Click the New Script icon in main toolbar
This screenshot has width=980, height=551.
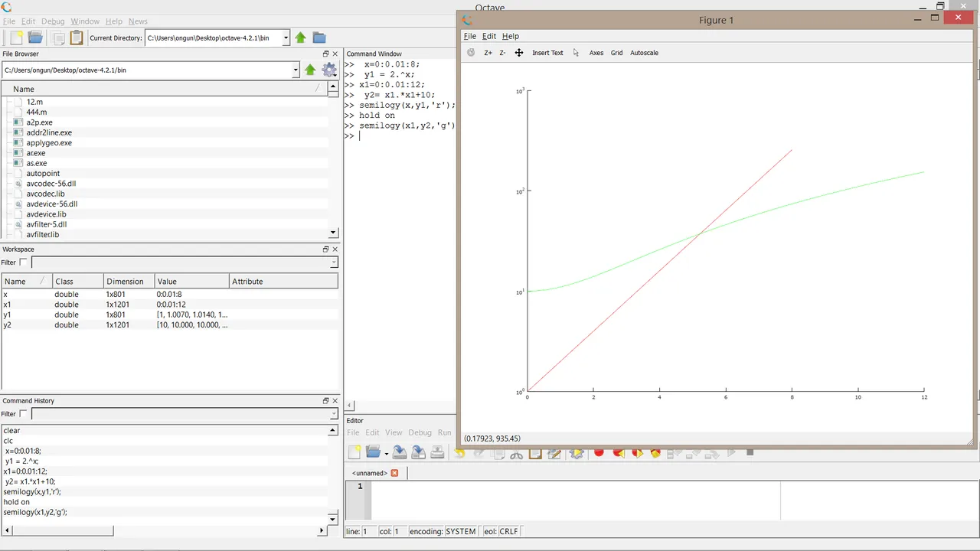tap(16, 37)
